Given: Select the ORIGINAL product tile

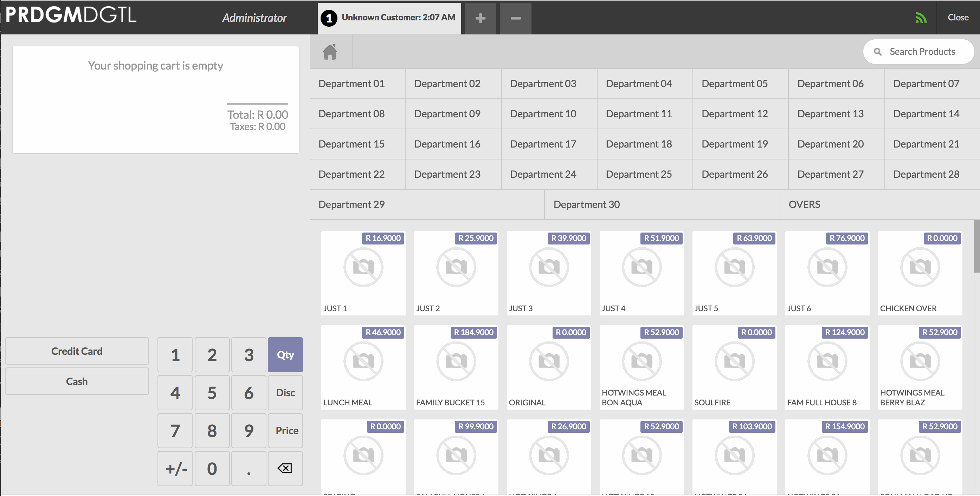Looking at the screenshot, I should click(549, 367).
